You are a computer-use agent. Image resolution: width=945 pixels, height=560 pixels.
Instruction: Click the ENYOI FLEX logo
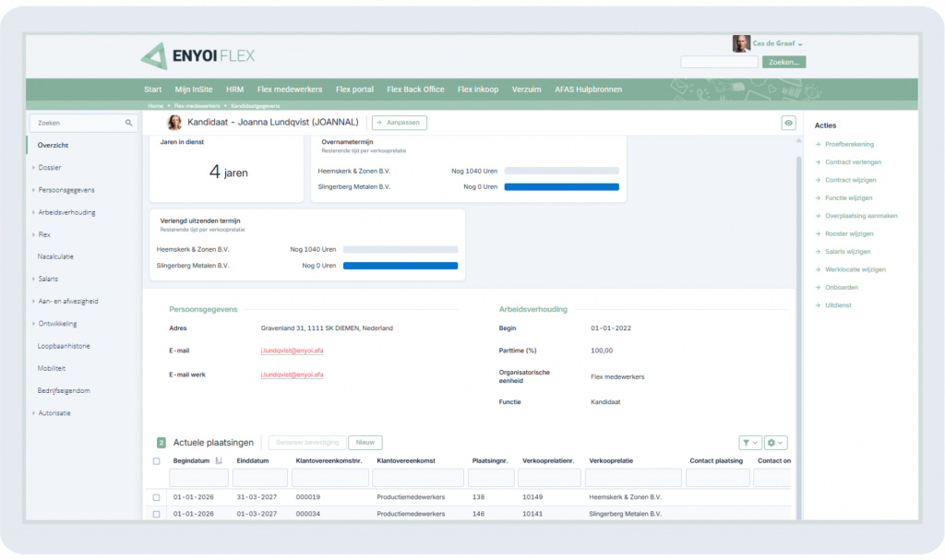(197, 56)
